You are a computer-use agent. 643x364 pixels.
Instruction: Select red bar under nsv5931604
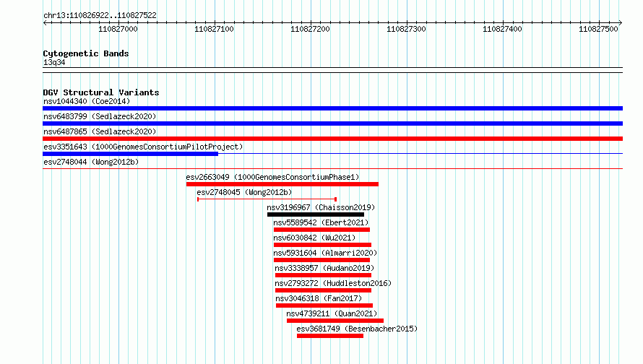click(x=322, y=260)
